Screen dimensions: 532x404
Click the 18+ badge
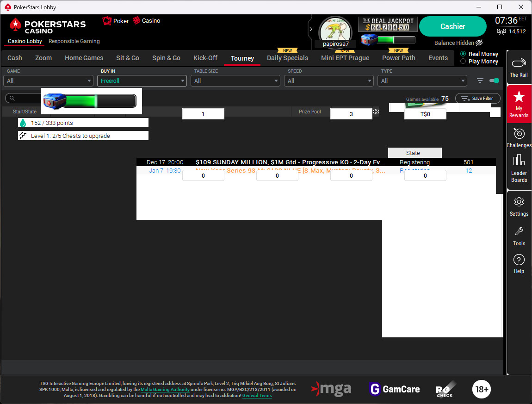click(482, 389)
